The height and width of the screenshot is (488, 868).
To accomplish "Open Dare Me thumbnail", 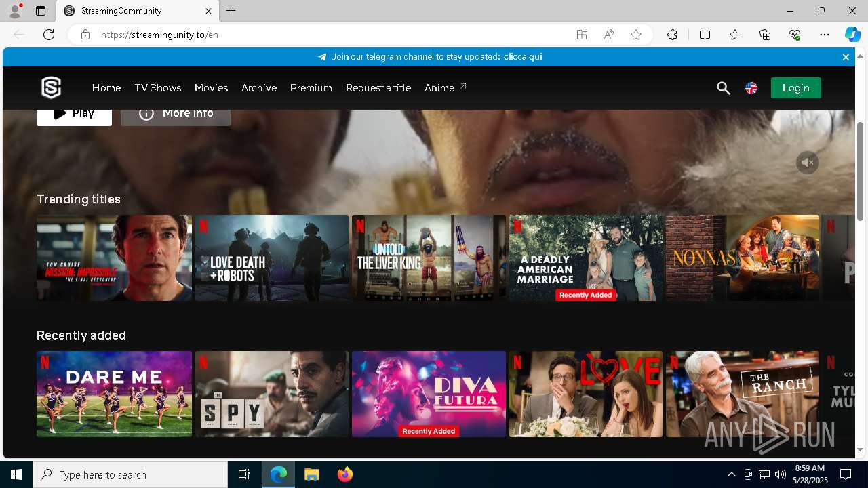I will 114,394.
